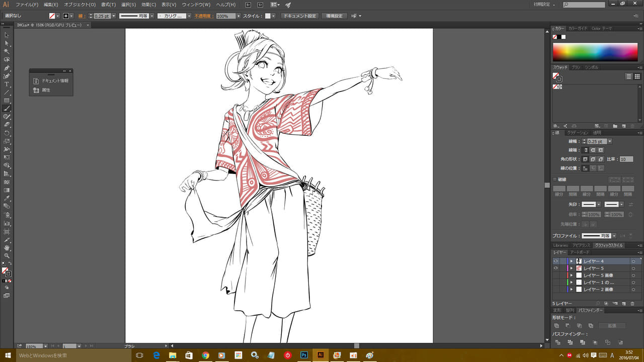This screenshot has width=644, height=362.
Task: Pick the Zoom tool magnifier
Action: coord(7,255)
